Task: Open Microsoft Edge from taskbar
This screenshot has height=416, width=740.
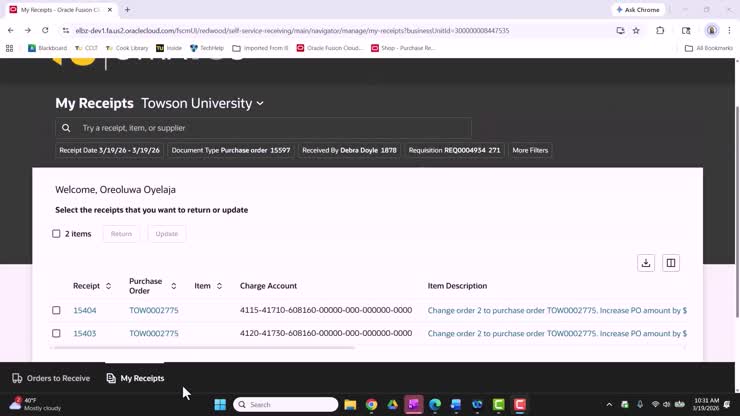Action: pos(435,405)
